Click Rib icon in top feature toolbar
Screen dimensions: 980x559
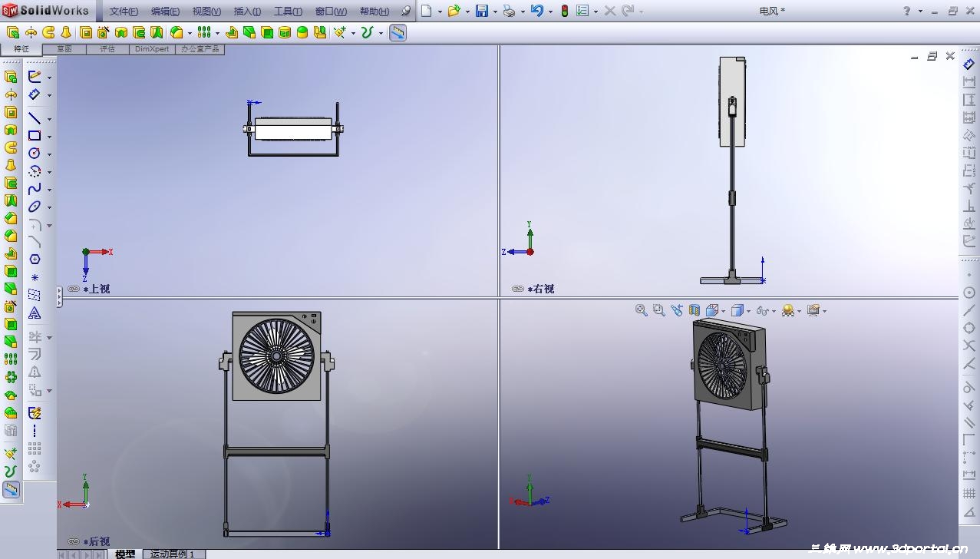pos(231,32)
